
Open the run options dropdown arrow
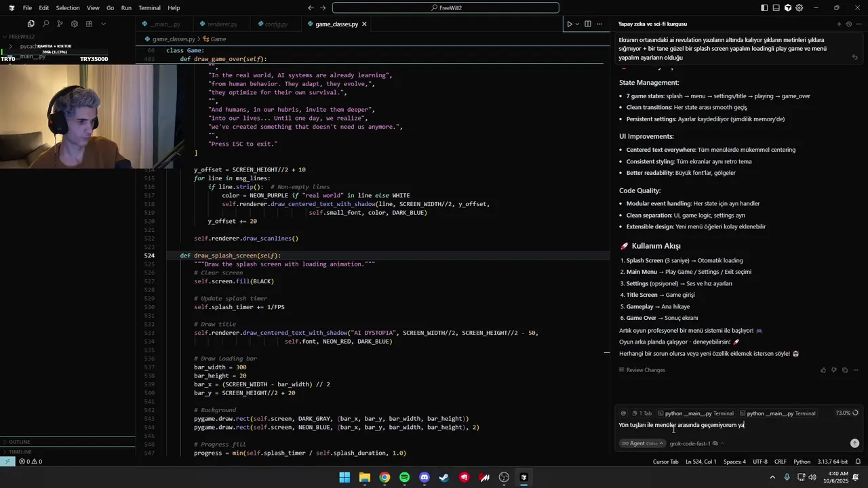tap(577, 24)
